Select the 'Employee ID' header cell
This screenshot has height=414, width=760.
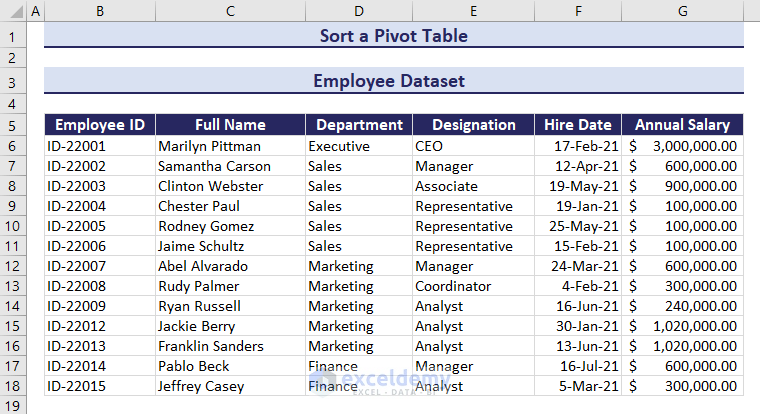99,125
